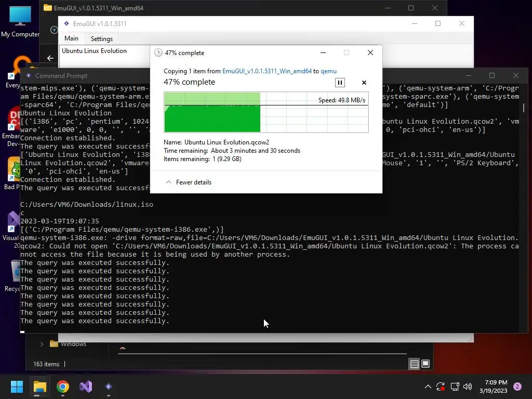Click the back arrow in File Explorer

point(50,58)
